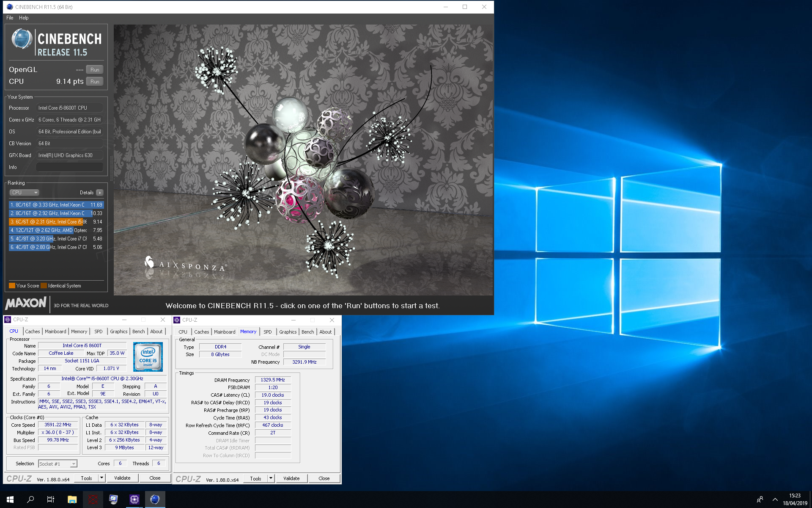812x508 pixels.
Task: Click Close button in right CPU-Z window
Action: tap(324, 478)
